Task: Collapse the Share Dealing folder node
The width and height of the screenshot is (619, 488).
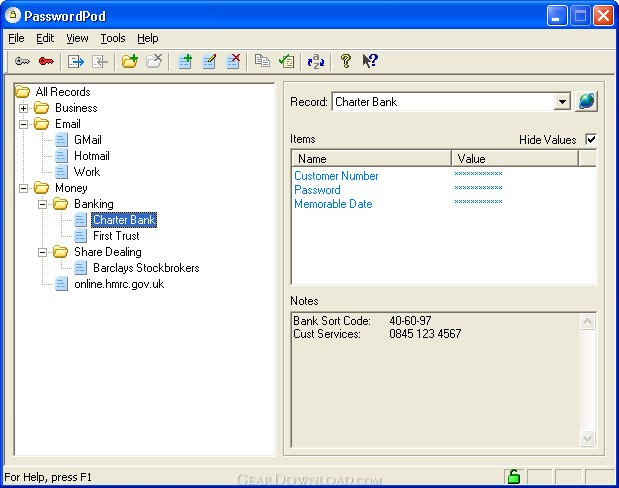Action: point(42,252)
